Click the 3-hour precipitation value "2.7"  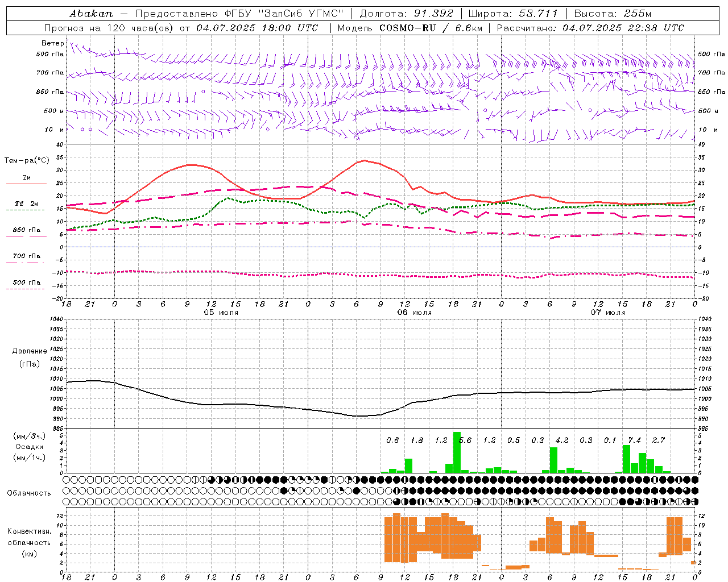(x=659, y=440)
